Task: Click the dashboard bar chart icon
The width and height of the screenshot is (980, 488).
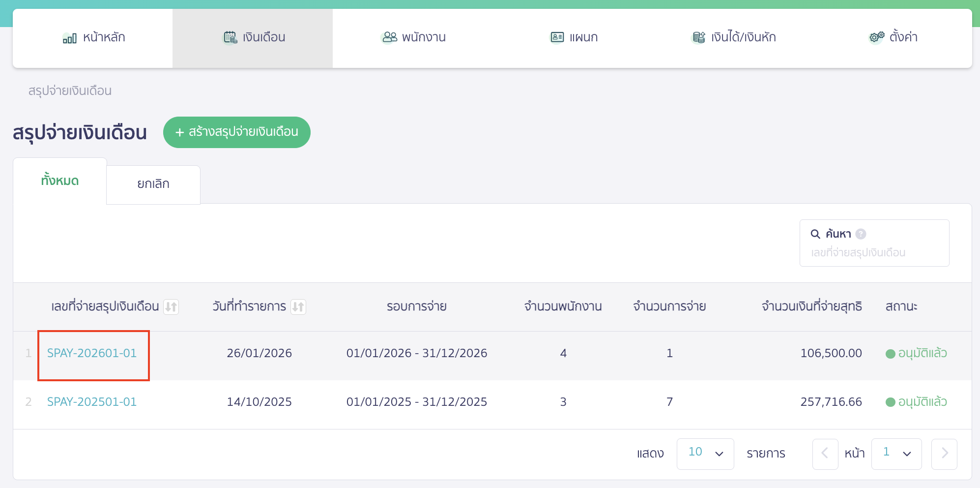Action: (69, 38)
